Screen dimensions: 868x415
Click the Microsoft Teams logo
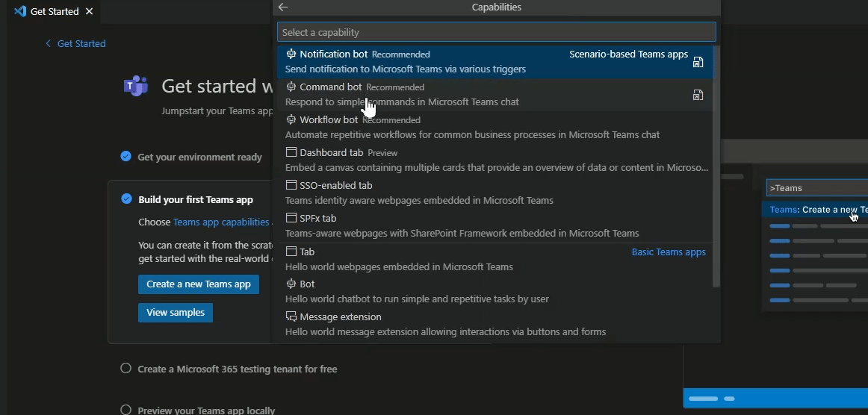click(x=136, y=86)
